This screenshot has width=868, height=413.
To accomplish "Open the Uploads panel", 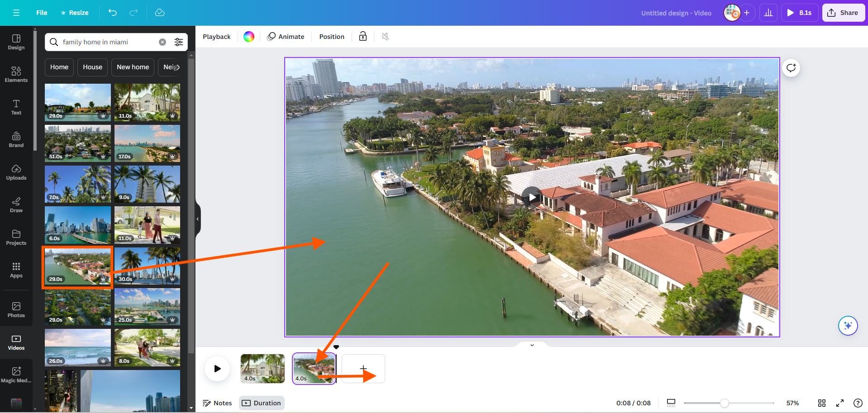I will click(16, 172).
